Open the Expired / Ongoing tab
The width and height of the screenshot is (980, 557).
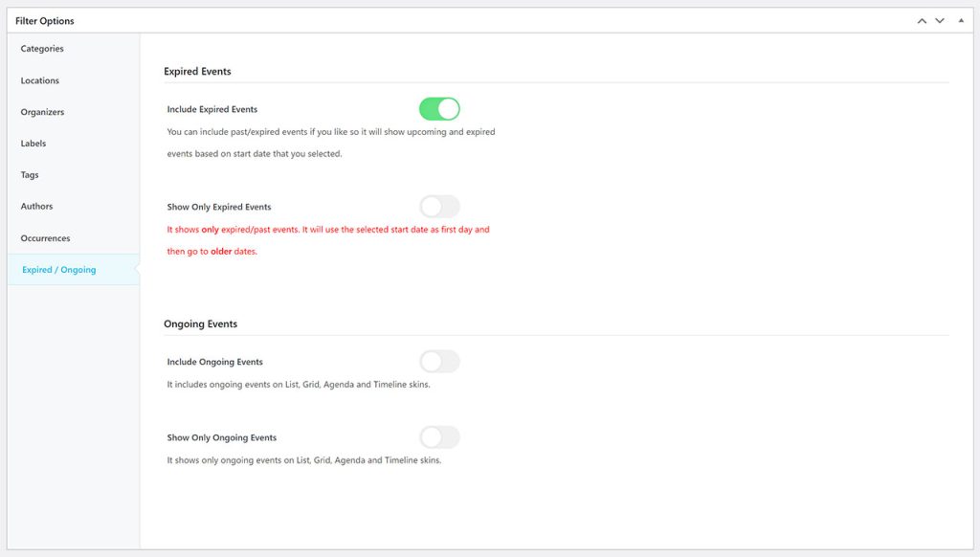(x=57, y=269)
